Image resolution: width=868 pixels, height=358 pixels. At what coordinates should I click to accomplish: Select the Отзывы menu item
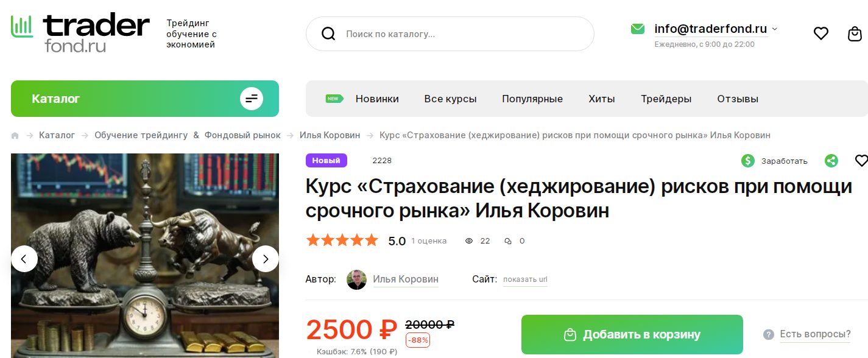pos(738,99)
